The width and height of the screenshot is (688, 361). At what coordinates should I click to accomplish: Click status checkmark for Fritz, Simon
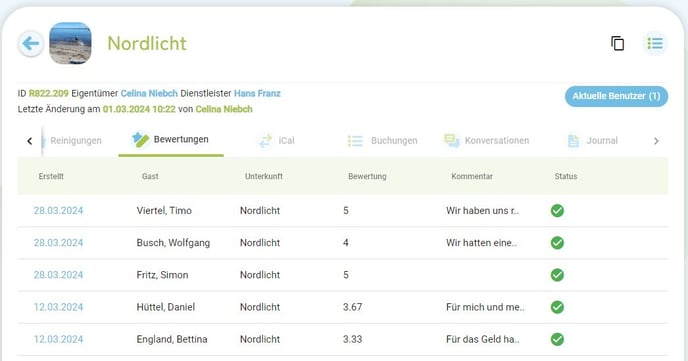click(557, 275)
